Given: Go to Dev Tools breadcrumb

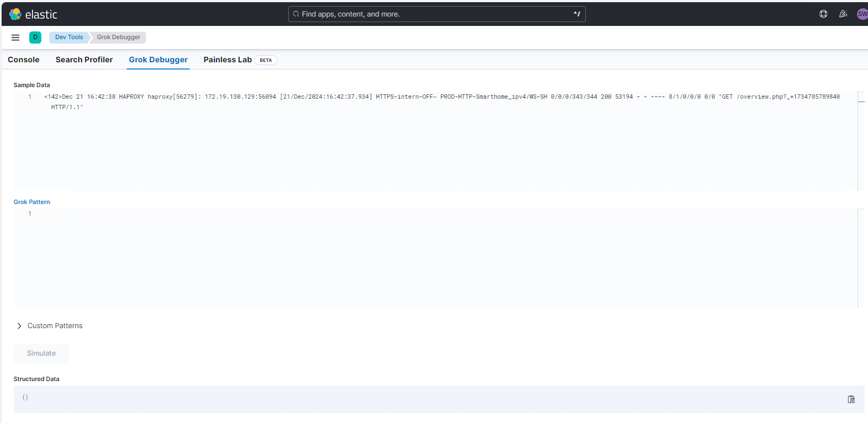Looking at the screenshot, I should [x=69, y=38].
